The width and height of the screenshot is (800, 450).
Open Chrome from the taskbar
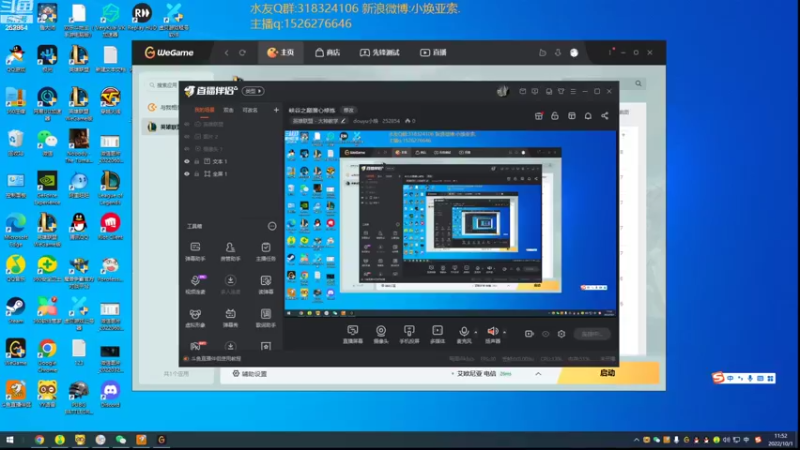click(x=39, y=440)
